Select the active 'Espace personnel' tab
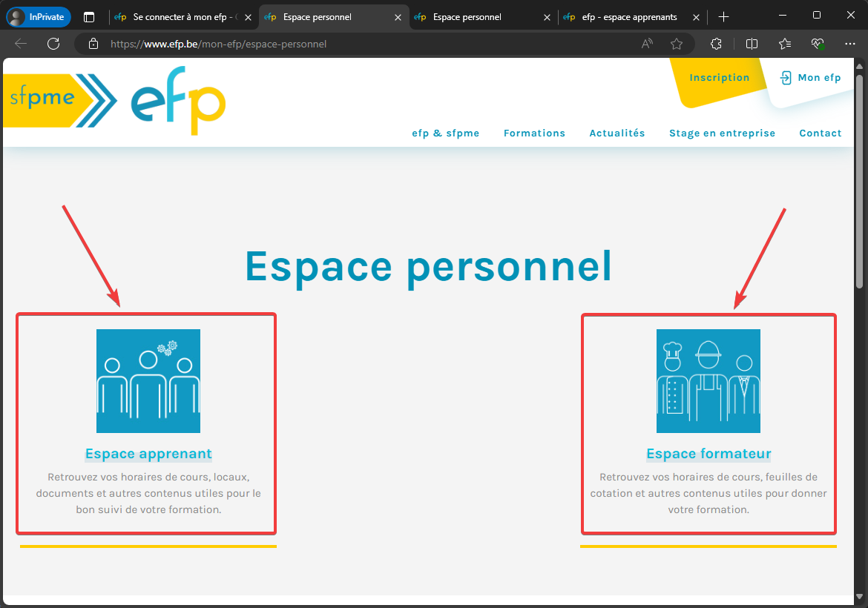The image size is (868, 608). coord(326,17)
